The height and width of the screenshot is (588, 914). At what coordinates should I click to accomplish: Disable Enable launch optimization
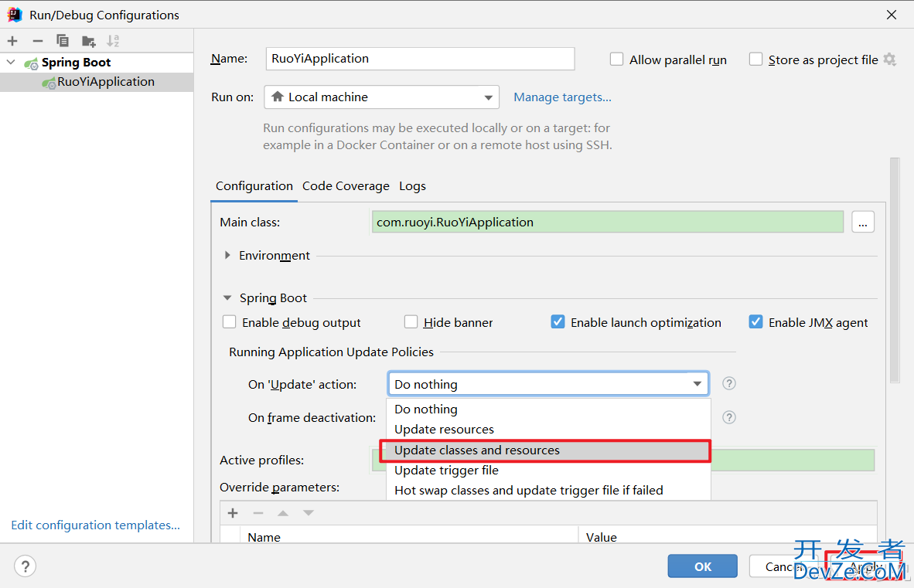pos(558,322)
